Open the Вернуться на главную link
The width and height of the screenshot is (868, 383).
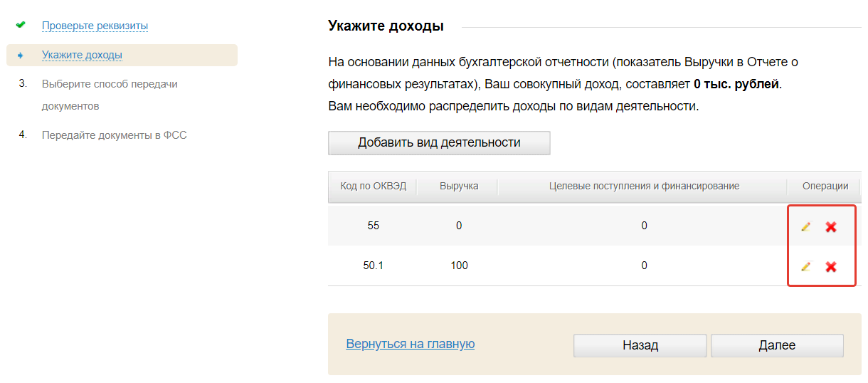tap(410, 344)
